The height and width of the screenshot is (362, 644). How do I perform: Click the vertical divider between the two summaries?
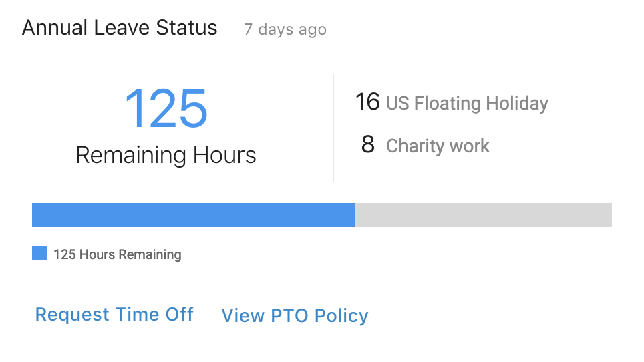[x=333, y=128]
